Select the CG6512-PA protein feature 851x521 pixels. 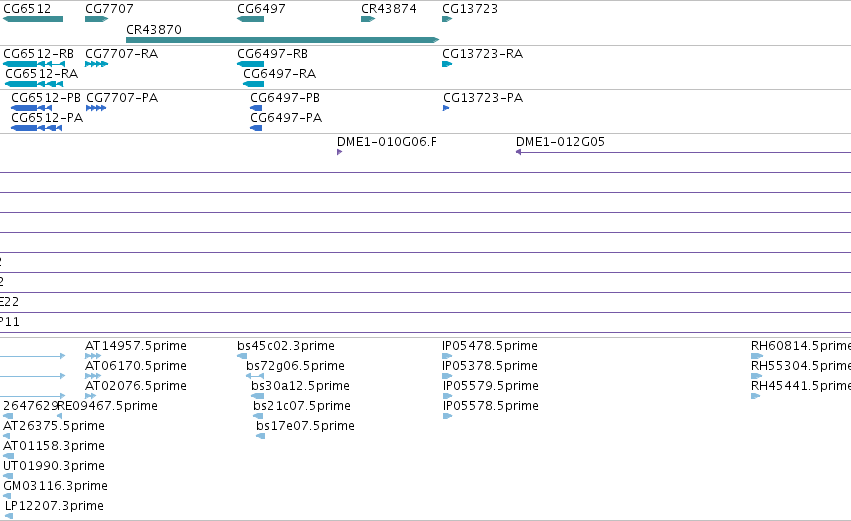pyautogui.click(x=36, y=128)
